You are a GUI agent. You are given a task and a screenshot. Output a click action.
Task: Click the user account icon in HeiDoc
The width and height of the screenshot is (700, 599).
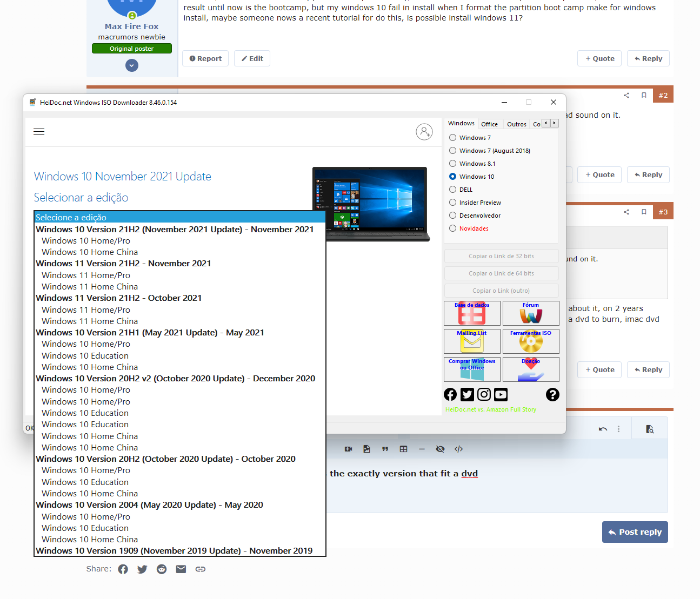click(424, 132)
